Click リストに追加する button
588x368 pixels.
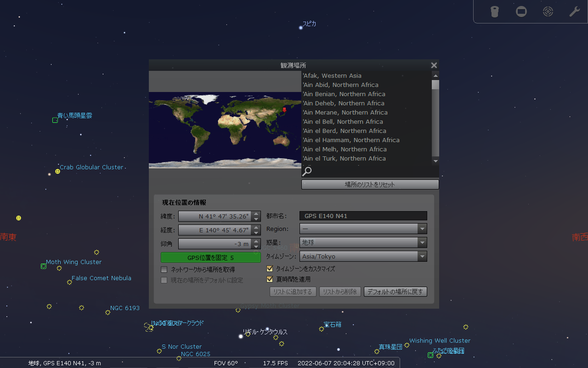coord(293,292)
